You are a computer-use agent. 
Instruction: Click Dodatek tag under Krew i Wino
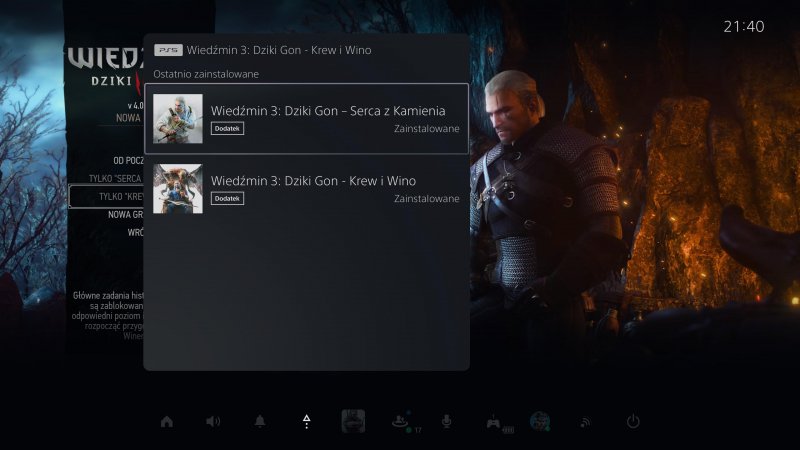tap(227, 199)
